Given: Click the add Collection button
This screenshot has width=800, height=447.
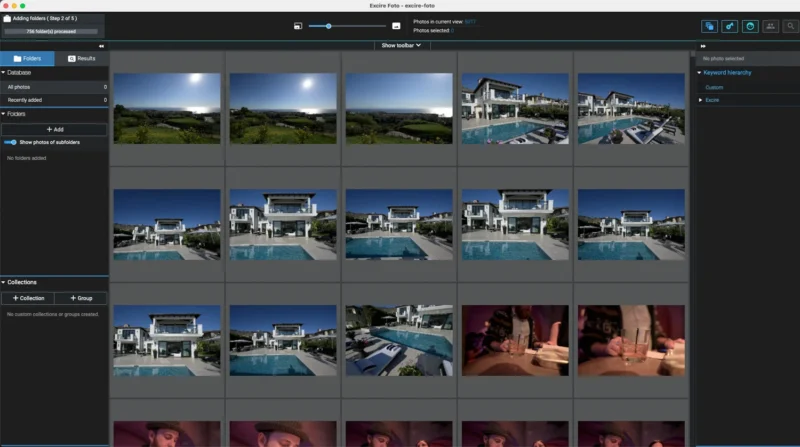Looking at the screenshot, I should pos(28,298).
